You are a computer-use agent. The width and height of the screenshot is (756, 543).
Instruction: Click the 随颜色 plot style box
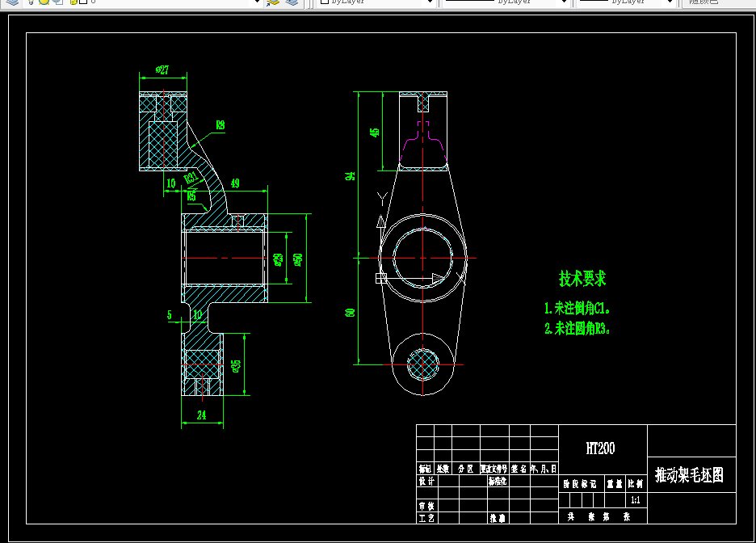[x=718, y=2]
